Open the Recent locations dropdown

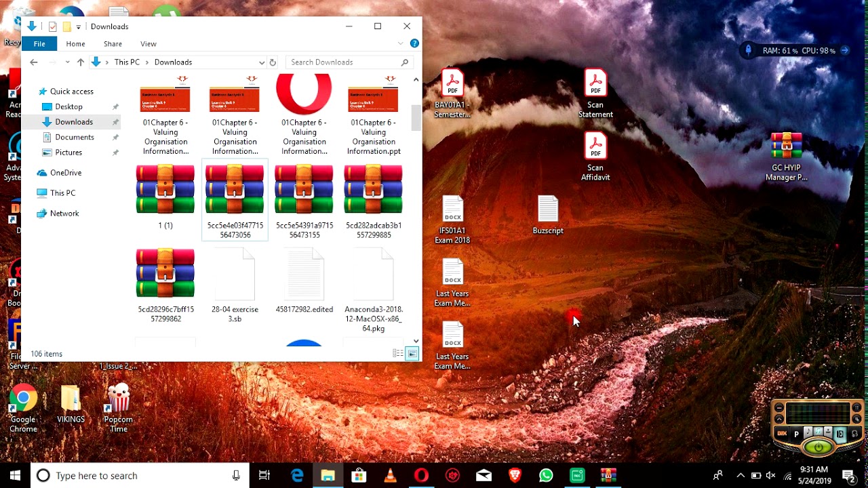click(67, 62)
